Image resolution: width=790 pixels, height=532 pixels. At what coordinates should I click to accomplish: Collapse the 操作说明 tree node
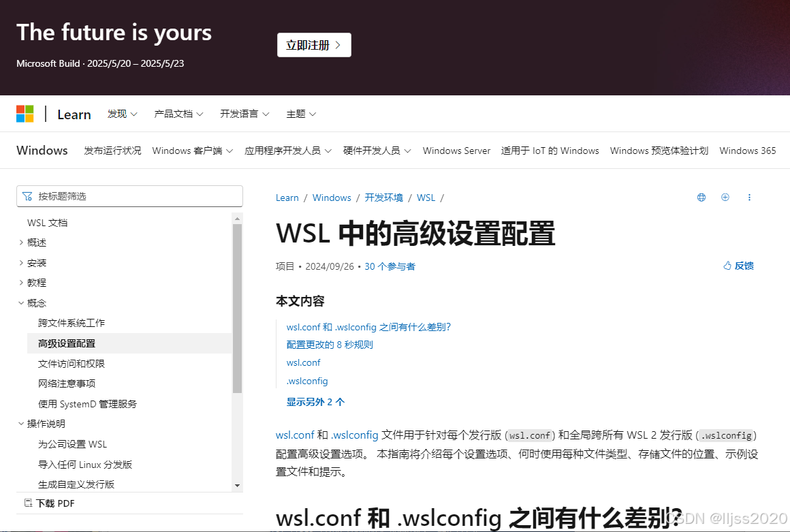[21, 424]
